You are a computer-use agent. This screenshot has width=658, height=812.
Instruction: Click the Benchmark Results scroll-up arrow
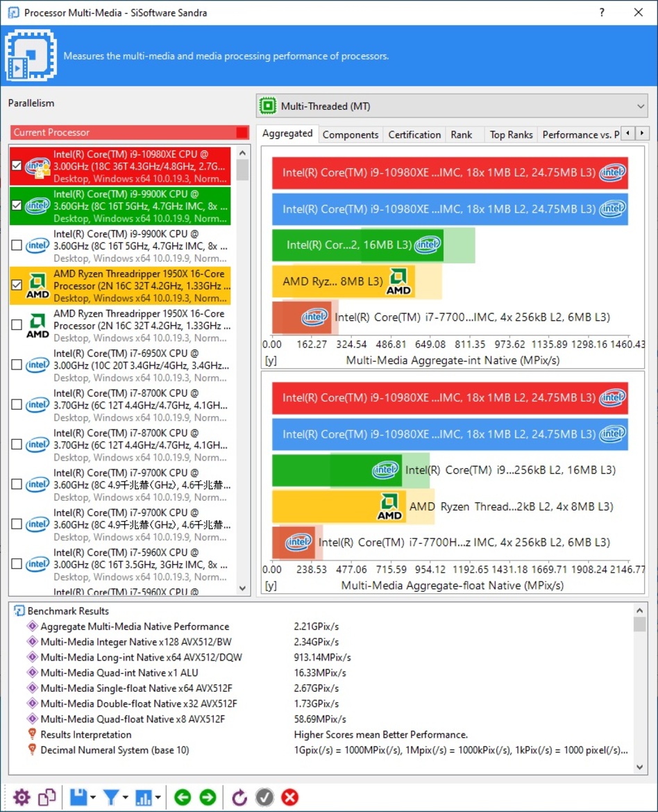click(640, 611)
